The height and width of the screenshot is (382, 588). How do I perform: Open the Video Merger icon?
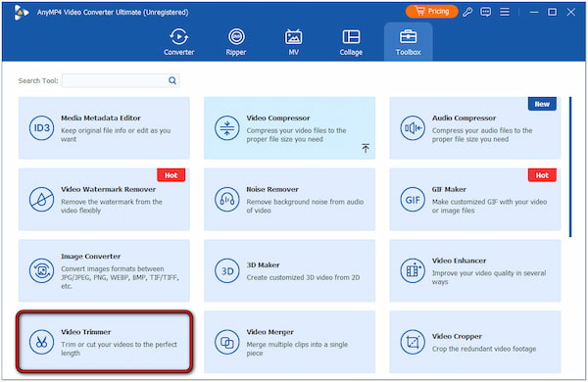click(x=227, y=342)
